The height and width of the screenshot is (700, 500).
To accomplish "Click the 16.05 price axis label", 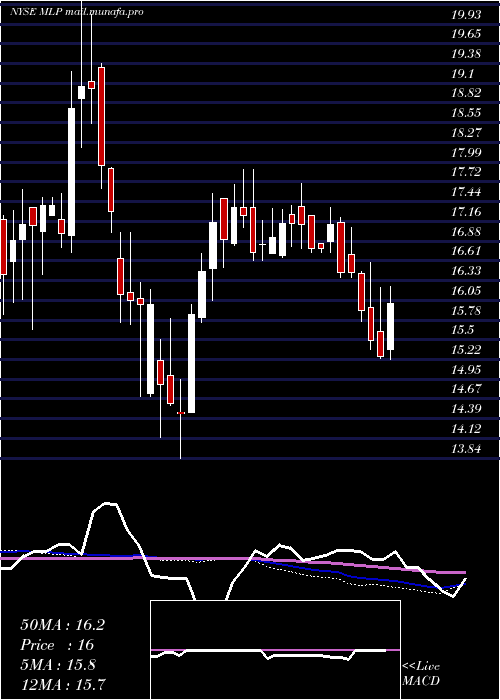I will (x=466, y=291).
